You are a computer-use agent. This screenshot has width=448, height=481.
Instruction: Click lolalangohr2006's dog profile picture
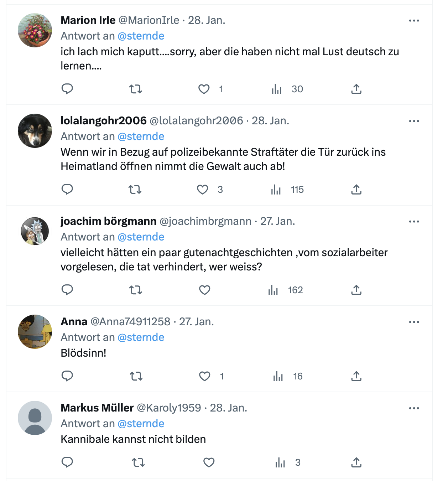coord(35,131)
